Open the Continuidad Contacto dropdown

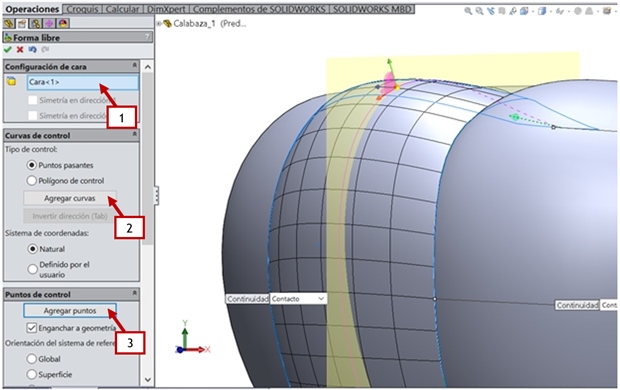298,299
